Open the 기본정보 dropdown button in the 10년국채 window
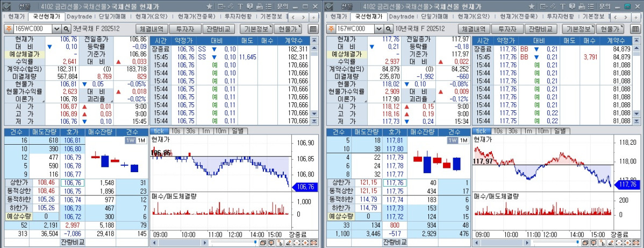 tap(578, 29)
